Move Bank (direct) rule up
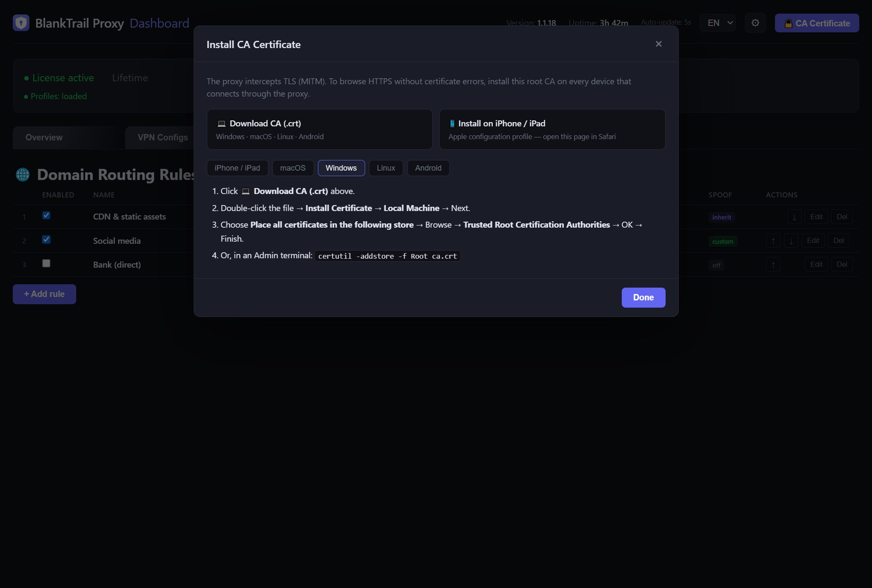This screenshot has height=588, width=872. click(x=773, y=265)
